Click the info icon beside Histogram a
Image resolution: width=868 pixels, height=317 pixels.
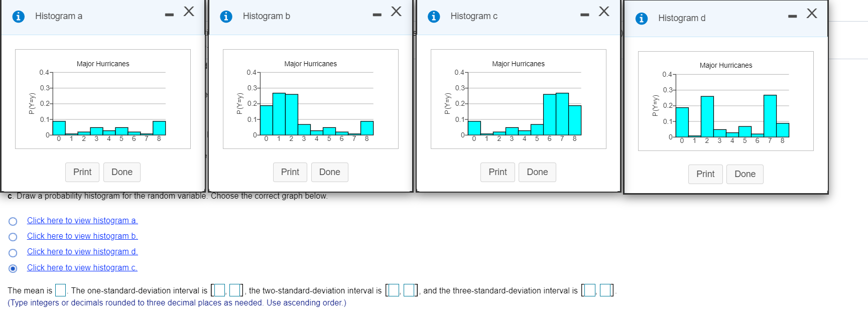click(x=19, y=17)
